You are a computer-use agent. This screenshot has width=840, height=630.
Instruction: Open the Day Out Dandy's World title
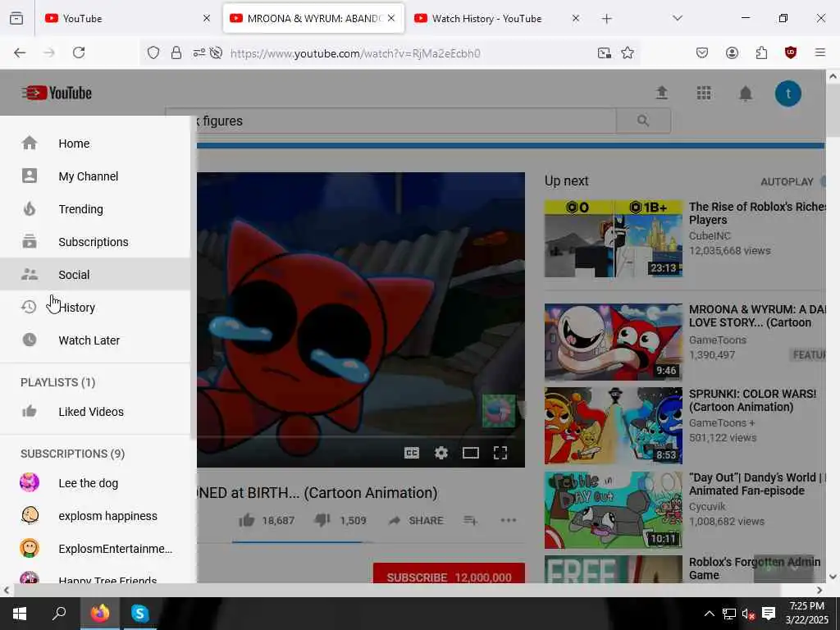(x=757, y=484)
